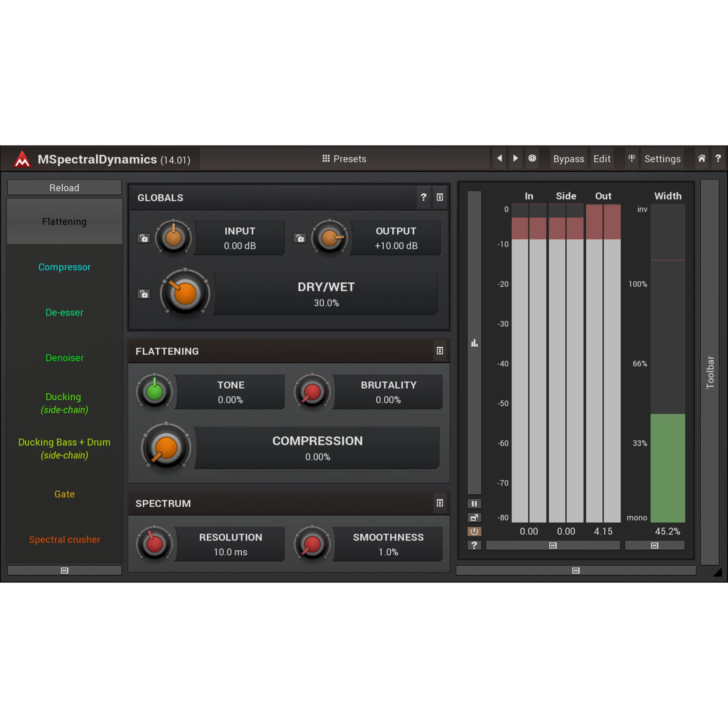Collapse the In/Side/Out meters bar
The image size is (728, 728).
point(553,545)
